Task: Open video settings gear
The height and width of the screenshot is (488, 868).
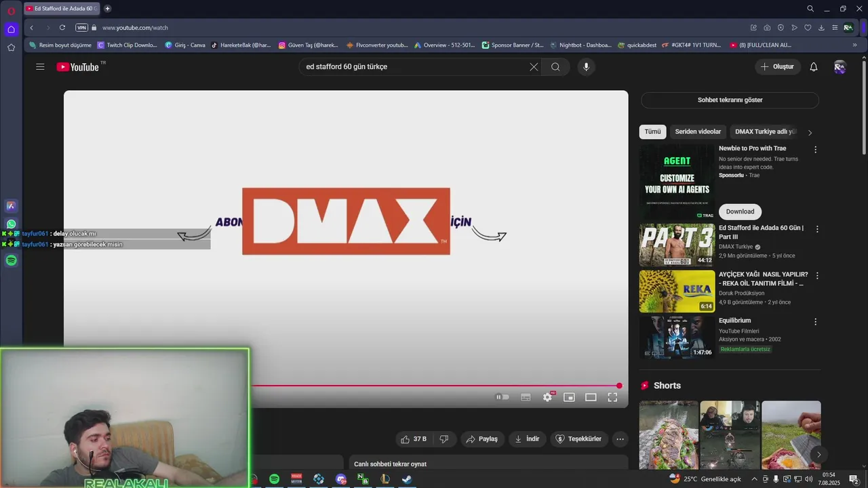Action: [547, 397]
